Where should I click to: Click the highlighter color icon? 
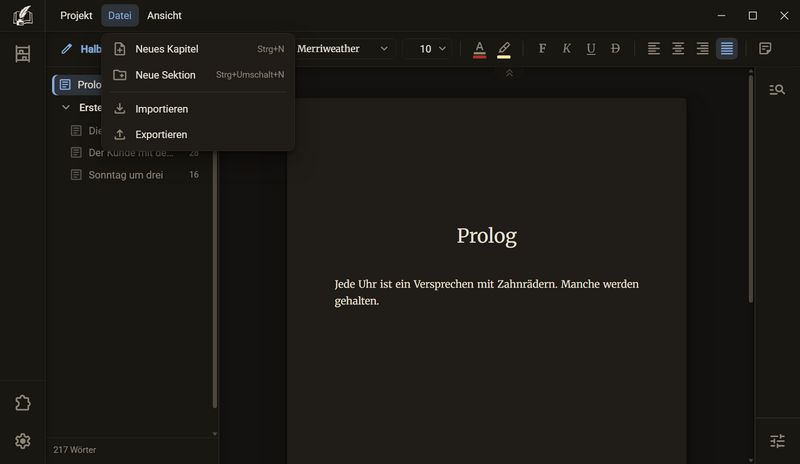tap(504, 50)
